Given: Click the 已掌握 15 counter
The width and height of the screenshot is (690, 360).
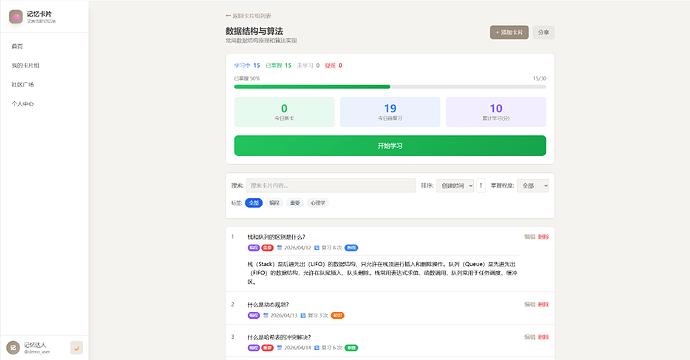Looking at the screenshot, I should point(279,66).
